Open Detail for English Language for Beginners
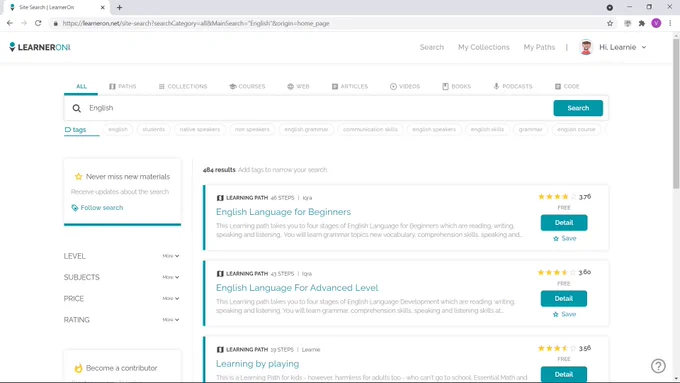This screenshot has height=383, width=680. [x=564, y=223]
